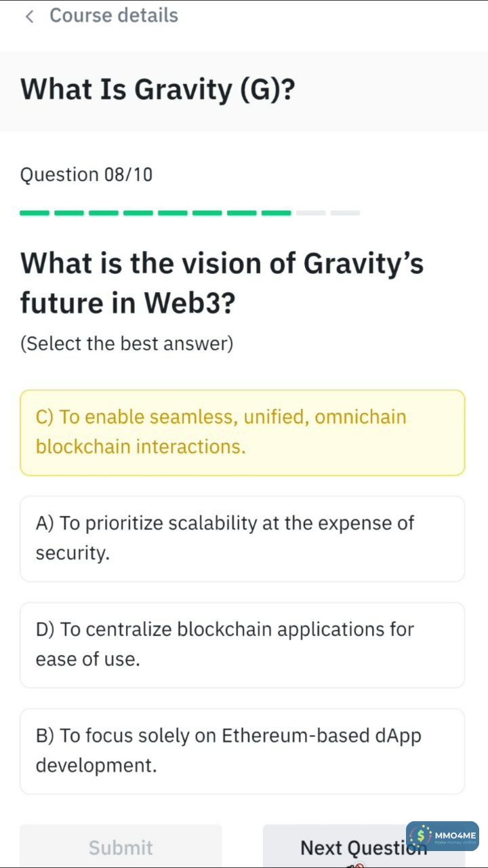Open the Course details header link
This screenshot has height=868, width=488.
pos(113,16)
